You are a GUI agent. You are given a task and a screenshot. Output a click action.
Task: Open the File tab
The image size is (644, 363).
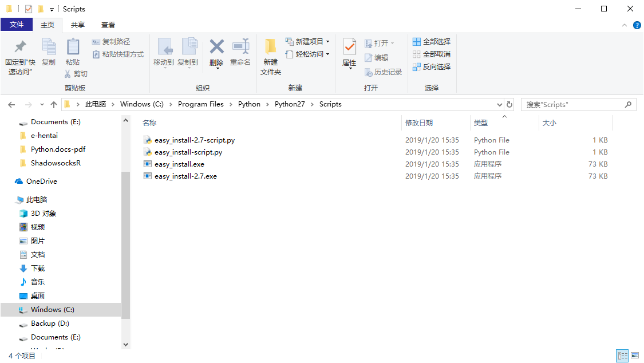coord(17,25)
